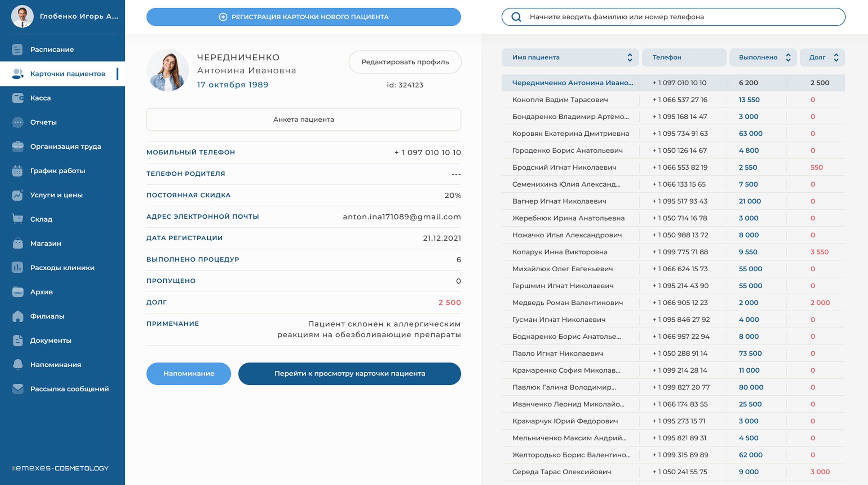
Task: Sort list by Имя пациента arrows
Action: pyautogui.click(x=630, y=58)
